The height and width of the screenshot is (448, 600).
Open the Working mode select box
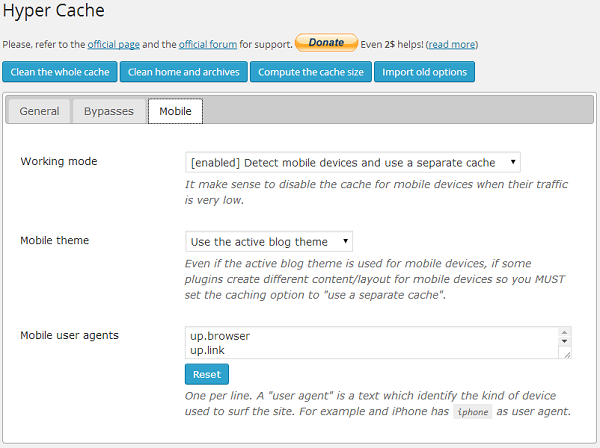pyautogui.click(x=353, y=162)
